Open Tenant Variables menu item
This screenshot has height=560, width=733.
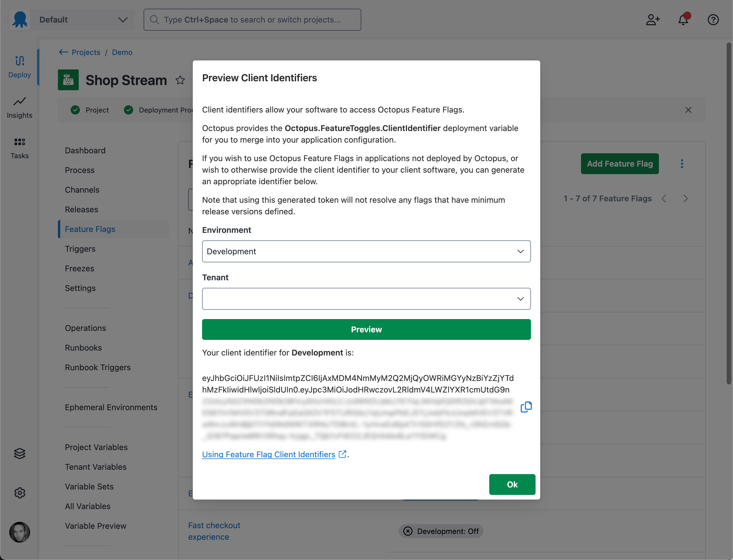click(x=96, y=467)
